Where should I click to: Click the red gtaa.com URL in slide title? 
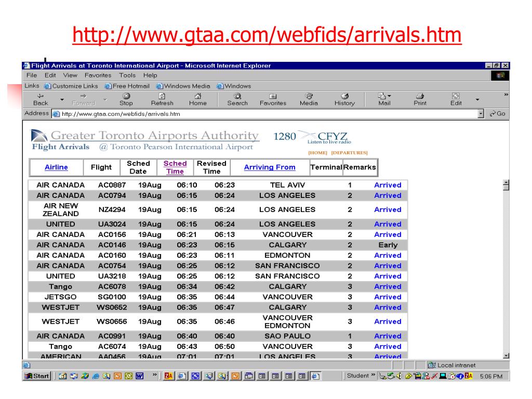point(267,35)
